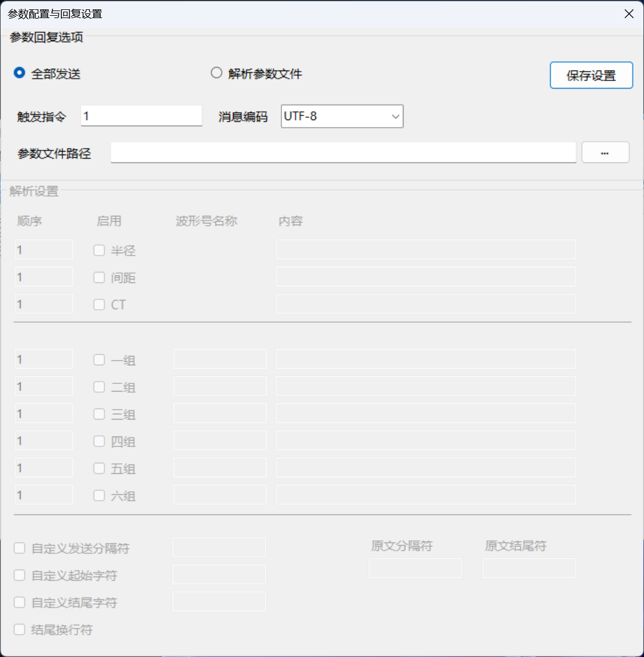This screenshot has height=657, width=644.
Task: Click the 三组 content field
Action: pos(426,414)
